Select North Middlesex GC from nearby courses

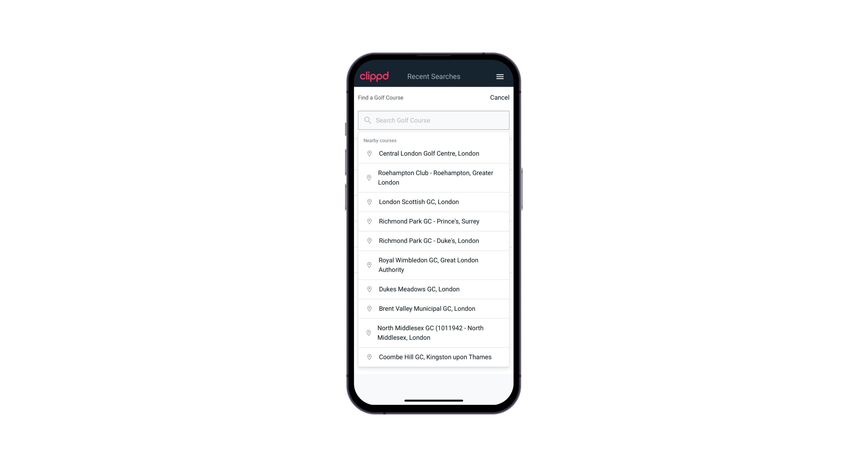tap(434, 332)
